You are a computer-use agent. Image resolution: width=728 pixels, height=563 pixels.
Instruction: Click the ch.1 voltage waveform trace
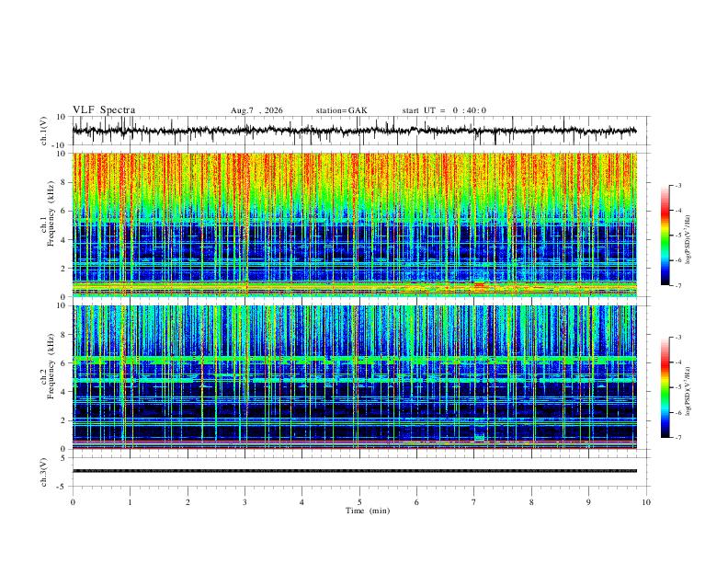click(x=354, y=131)
